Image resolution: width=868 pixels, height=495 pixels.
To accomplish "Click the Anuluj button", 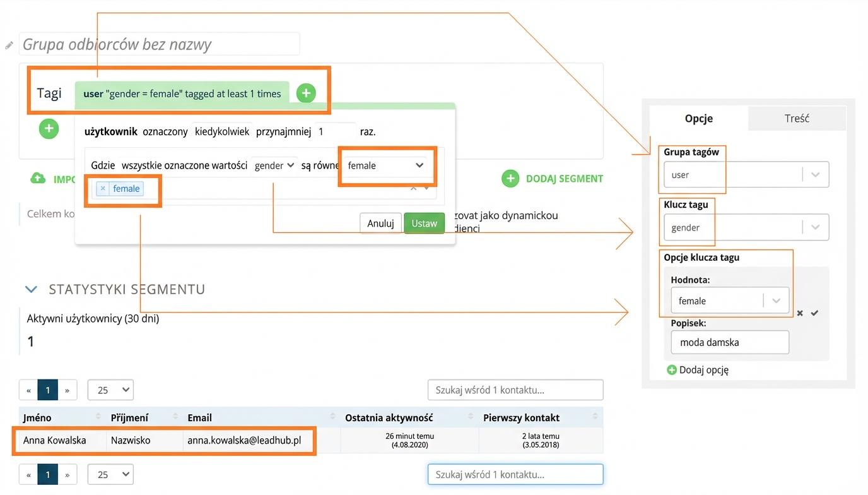I will tap(381, 224).
